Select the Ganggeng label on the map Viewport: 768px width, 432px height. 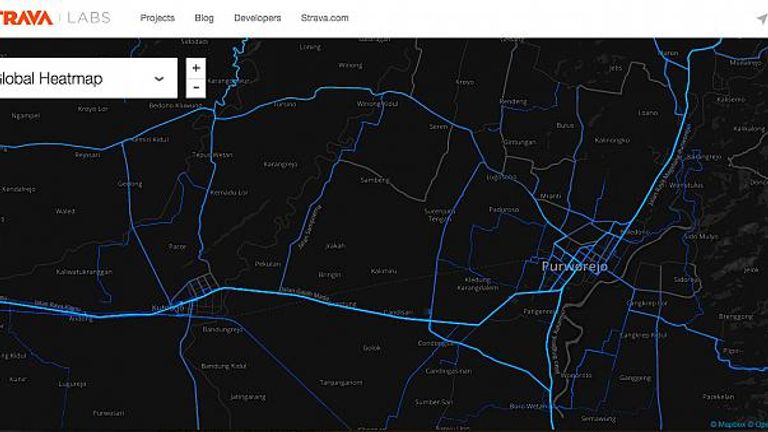(x=635, y=378)
